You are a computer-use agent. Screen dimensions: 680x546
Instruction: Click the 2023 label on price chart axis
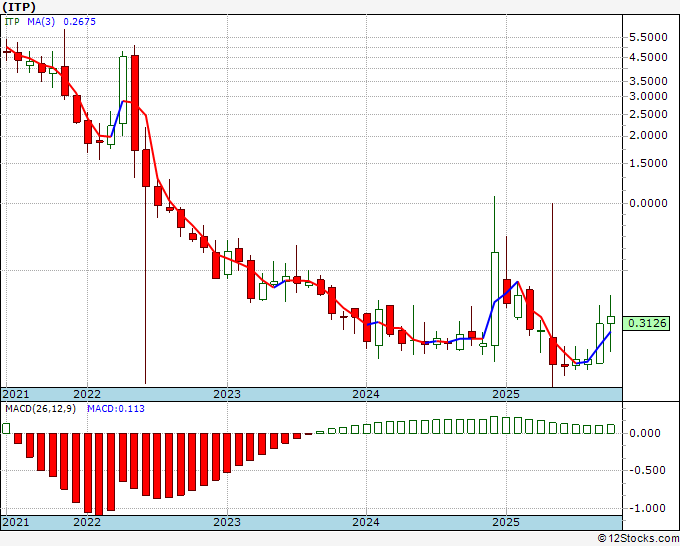(227, 394)
